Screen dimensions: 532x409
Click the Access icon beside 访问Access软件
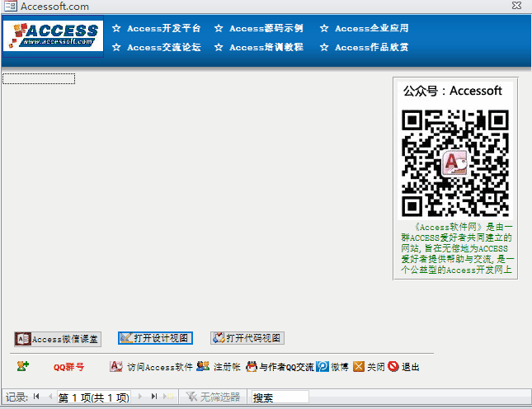(116, 366)
